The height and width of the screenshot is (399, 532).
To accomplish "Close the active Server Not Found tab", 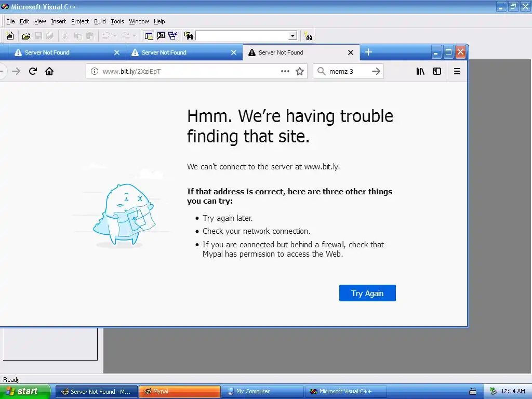I will [351, 52].
